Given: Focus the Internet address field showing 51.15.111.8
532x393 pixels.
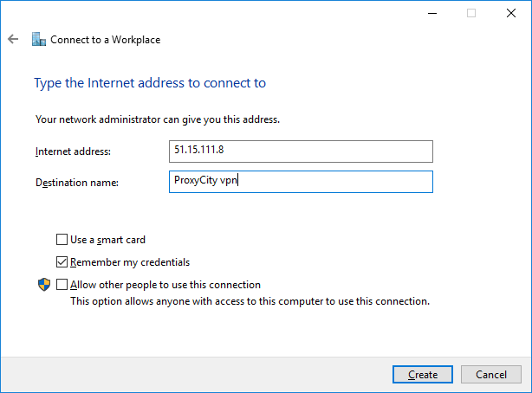Looking at the screenshot, I should coord(299,151).
